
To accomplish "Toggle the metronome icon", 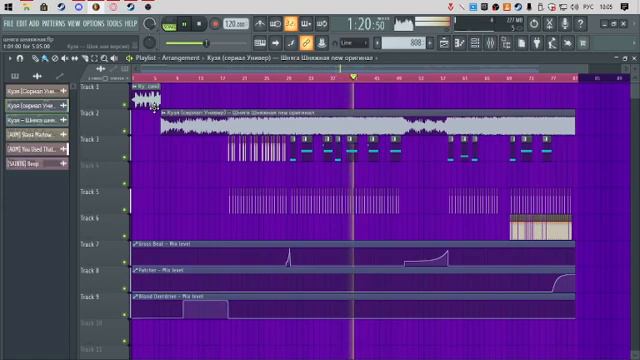I will pyautogui.click(x=260, y=24).
